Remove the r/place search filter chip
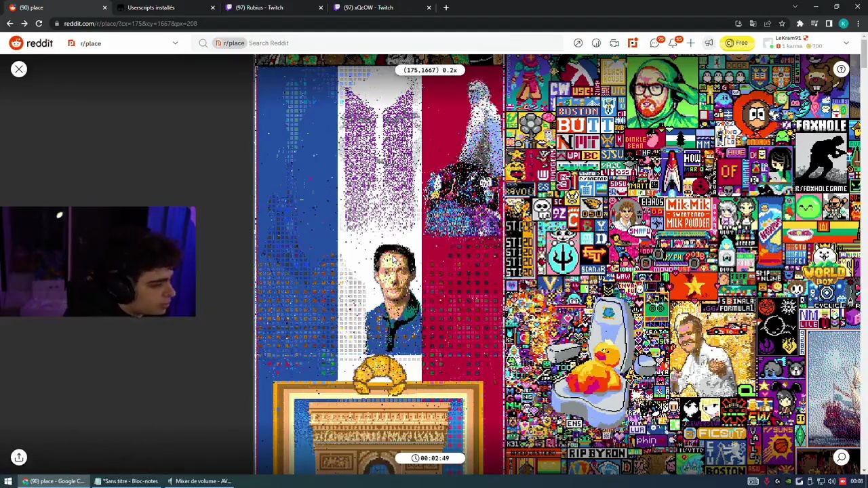Screen dimensions: 868x488 point(231,43)
